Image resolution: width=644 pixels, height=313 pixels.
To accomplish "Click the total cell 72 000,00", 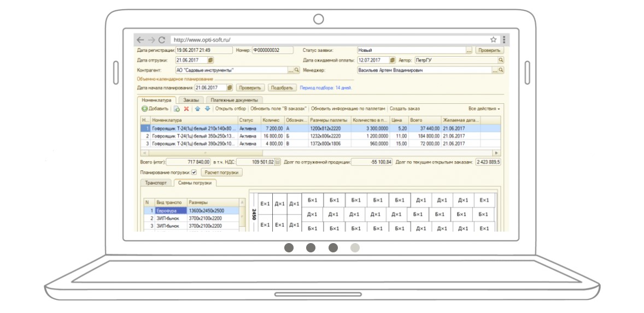I will pos(425,144).
